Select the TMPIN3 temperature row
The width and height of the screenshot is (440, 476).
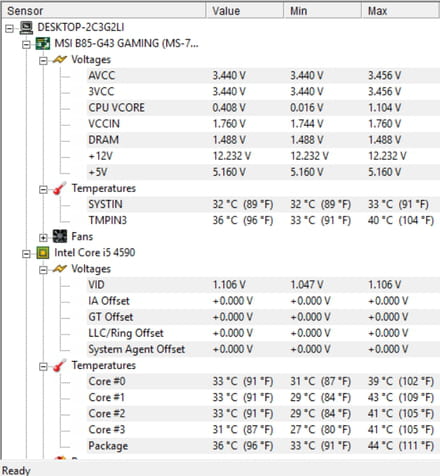[263, 220]
